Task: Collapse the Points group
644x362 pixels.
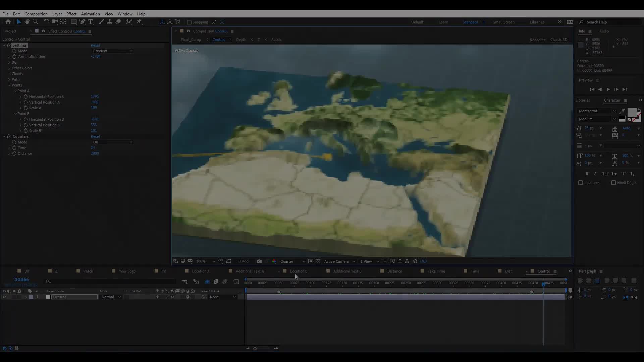Action: 9,85
